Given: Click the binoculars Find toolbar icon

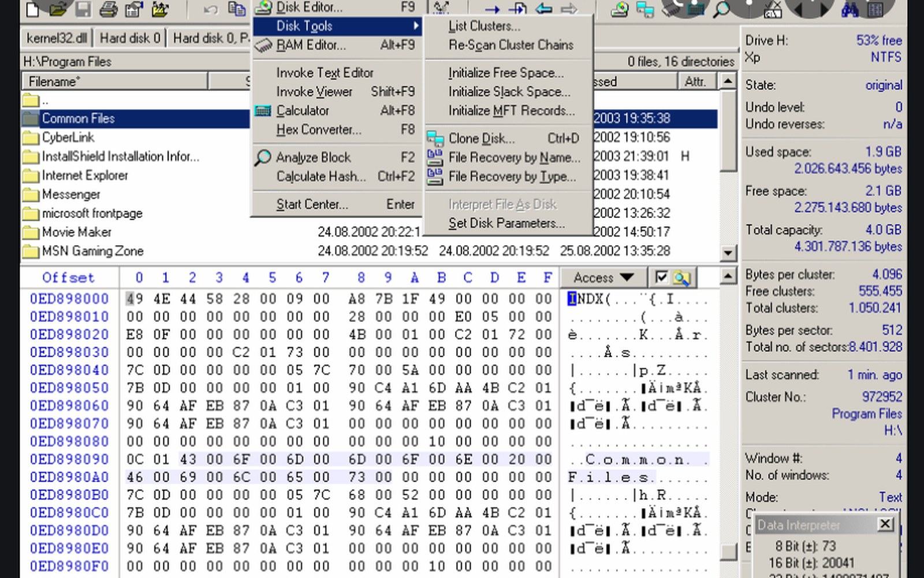Looking at the screenshot, I should 850,9.
